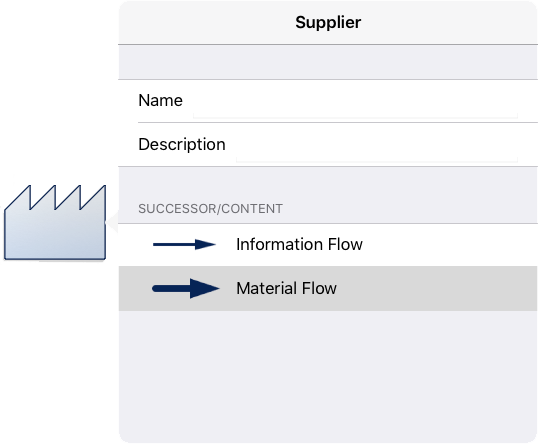Select the highlighted Material Flow label
This screenshot has height=444, width=538.
click(x=286, y=289)
